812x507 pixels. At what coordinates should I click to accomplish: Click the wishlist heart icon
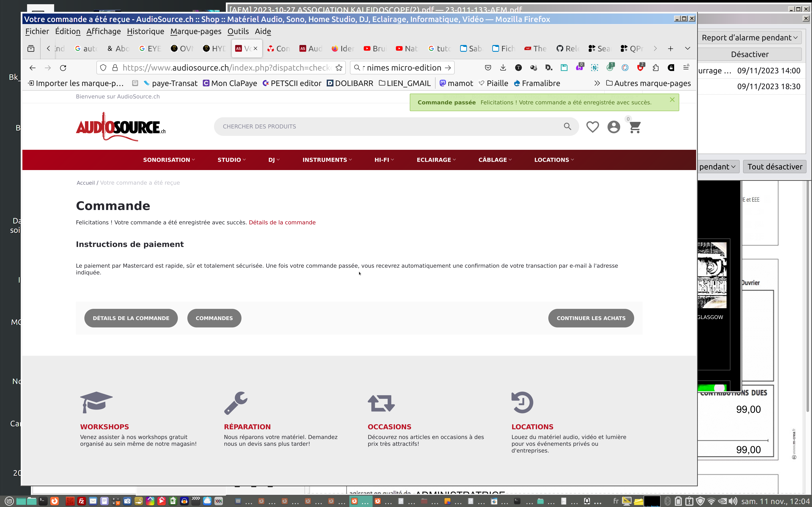592,127
